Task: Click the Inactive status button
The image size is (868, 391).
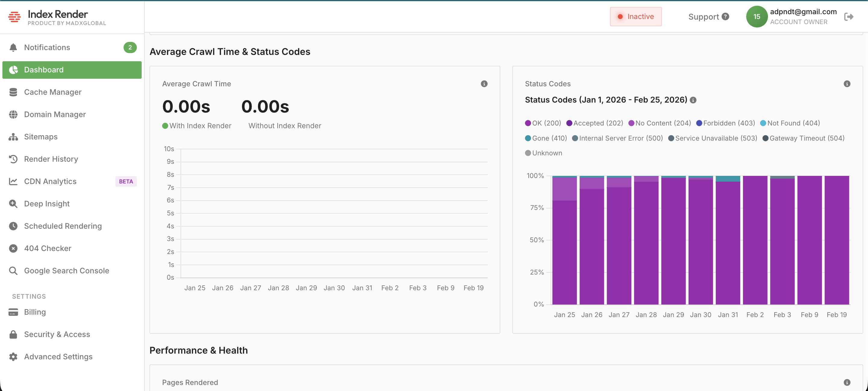Action: tap(636, 16)
